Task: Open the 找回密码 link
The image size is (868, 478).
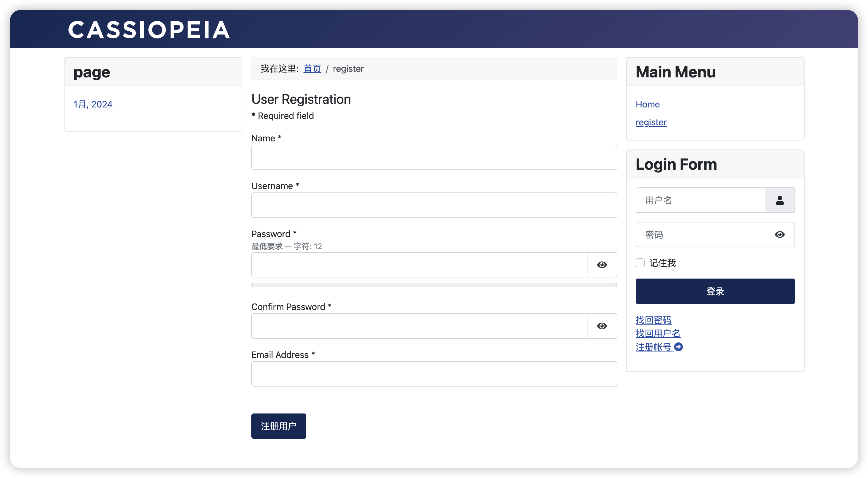Action: (x=653, y=320)
